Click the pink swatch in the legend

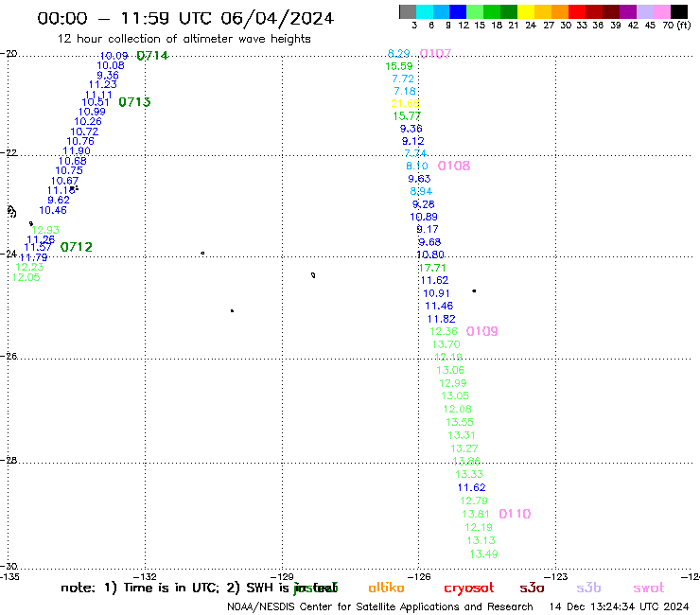pos(661,11)
